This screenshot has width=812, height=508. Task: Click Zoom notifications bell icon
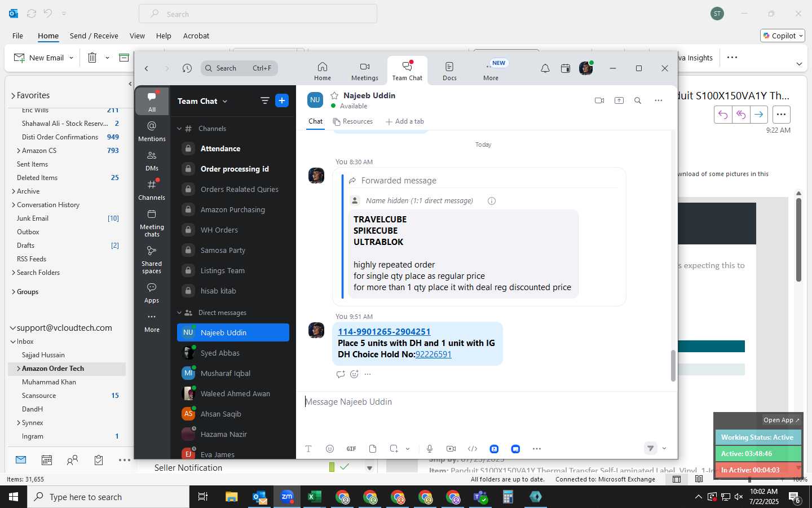(545, 68)
